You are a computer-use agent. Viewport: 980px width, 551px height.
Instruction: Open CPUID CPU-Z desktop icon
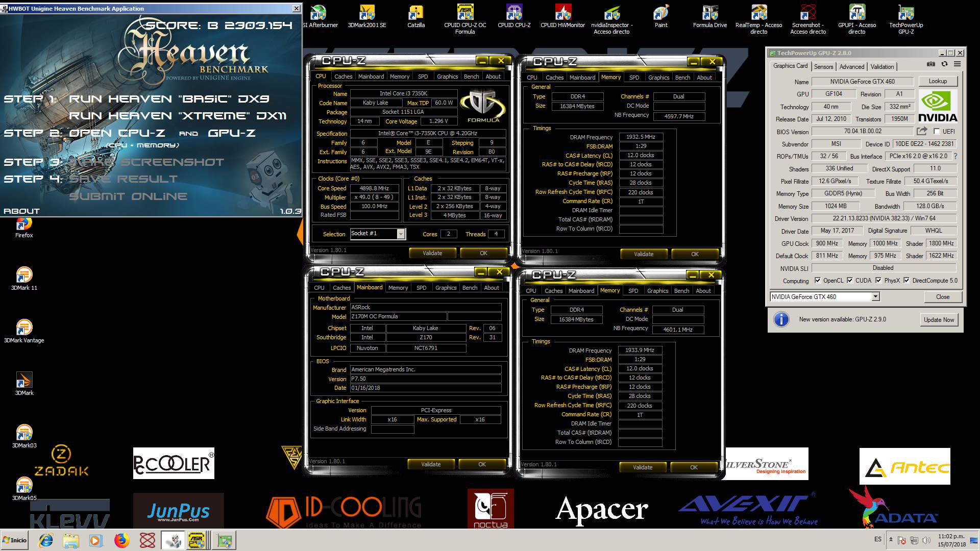coord(514,16)
